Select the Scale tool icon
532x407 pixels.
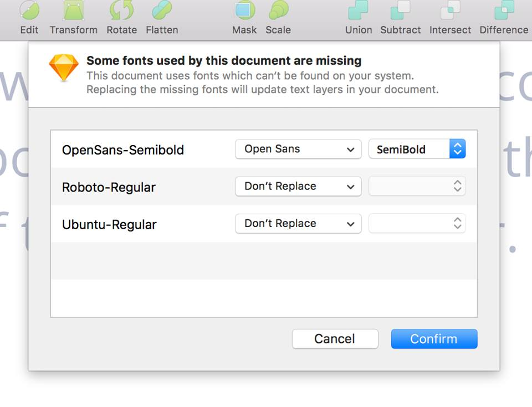pos(278,10)
